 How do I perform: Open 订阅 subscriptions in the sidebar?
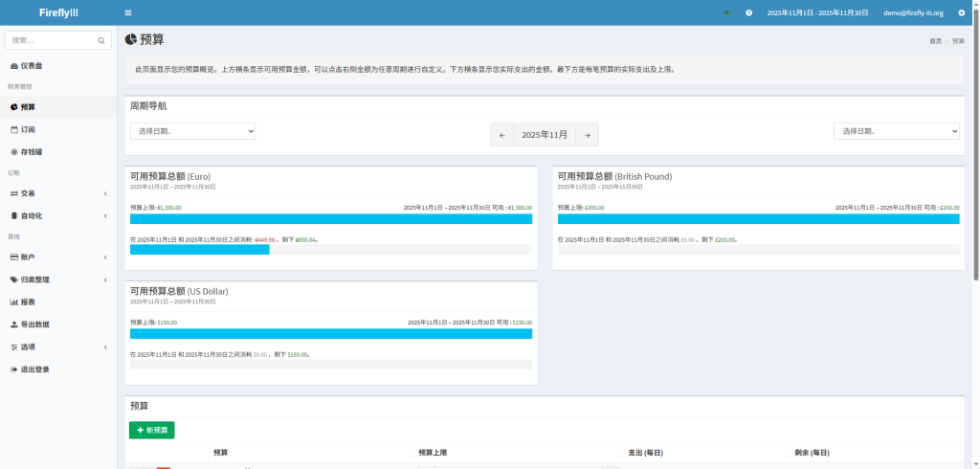(x=28, y=129)
